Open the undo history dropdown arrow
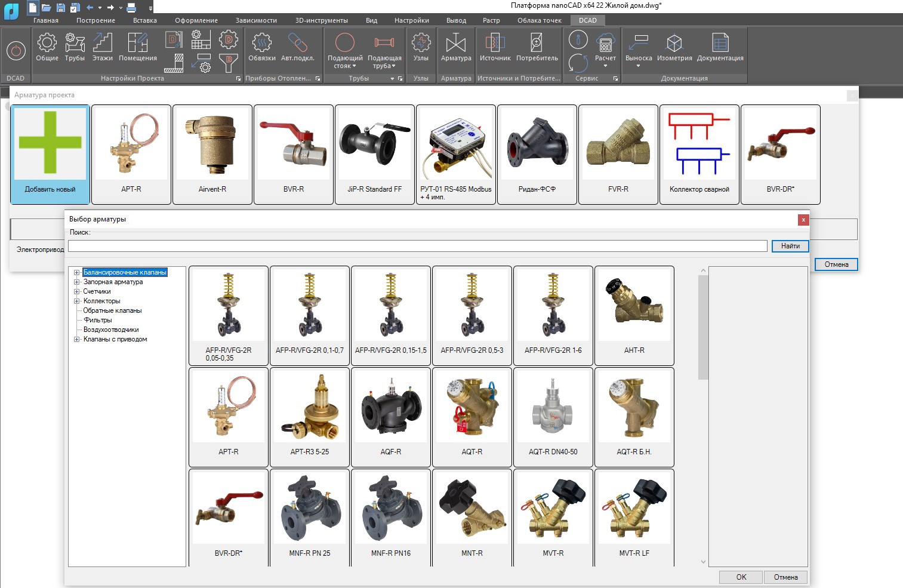 pos(100,8)
